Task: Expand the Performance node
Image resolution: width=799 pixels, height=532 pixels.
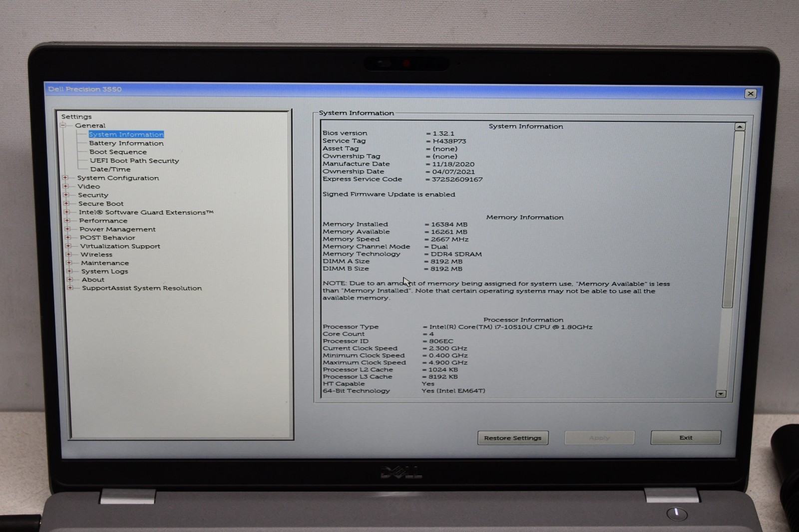Action: [x=67, y=220]
